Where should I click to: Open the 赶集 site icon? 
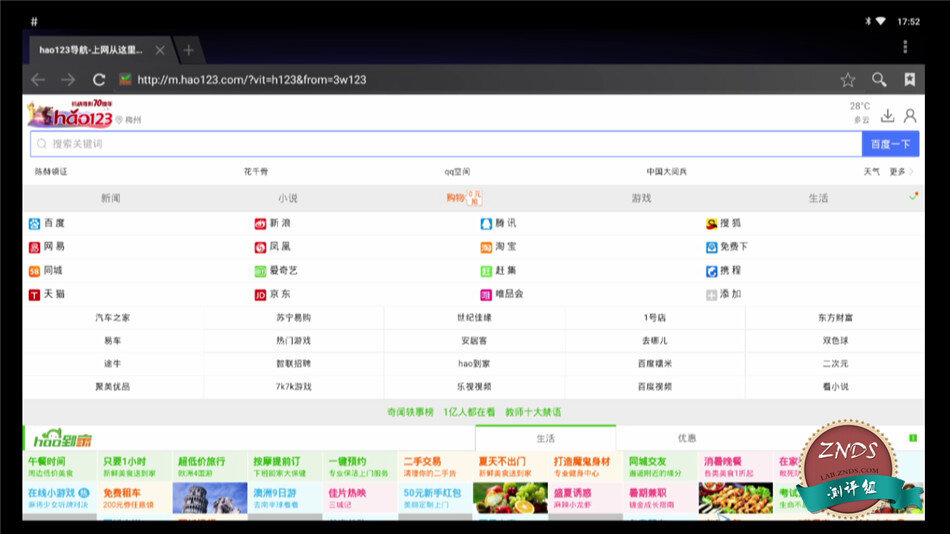coord(486,271)
